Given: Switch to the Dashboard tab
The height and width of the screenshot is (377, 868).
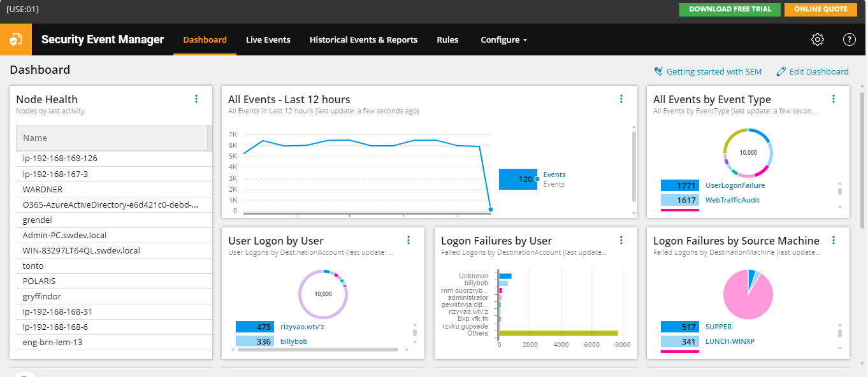Looking at the screenshot, I should pos(205,39).
